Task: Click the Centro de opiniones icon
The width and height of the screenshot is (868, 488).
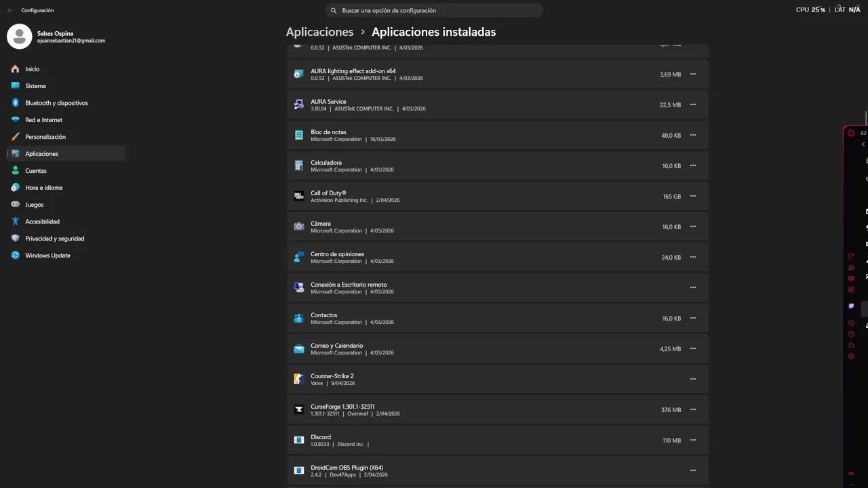Action: point(298,258)
